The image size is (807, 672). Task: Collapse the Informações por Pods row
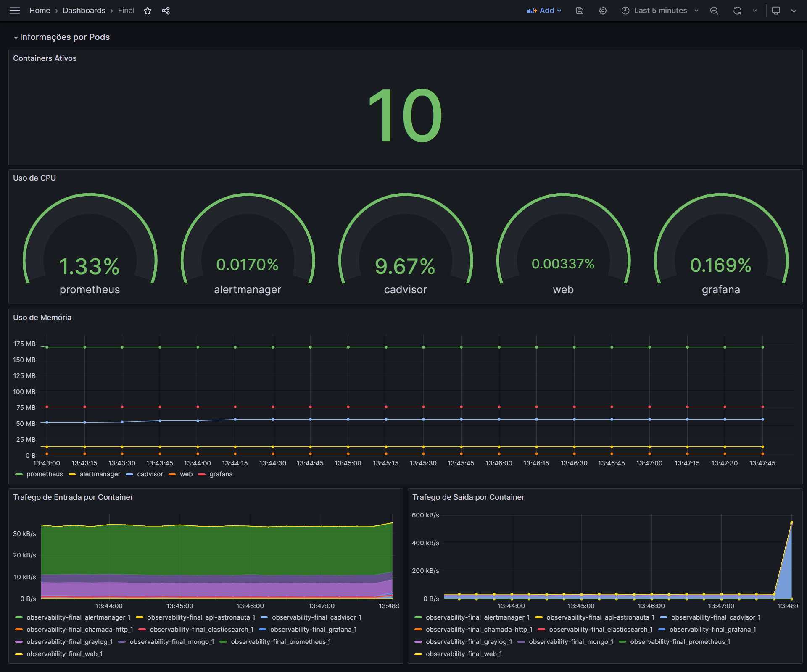(x=64, y=37)
